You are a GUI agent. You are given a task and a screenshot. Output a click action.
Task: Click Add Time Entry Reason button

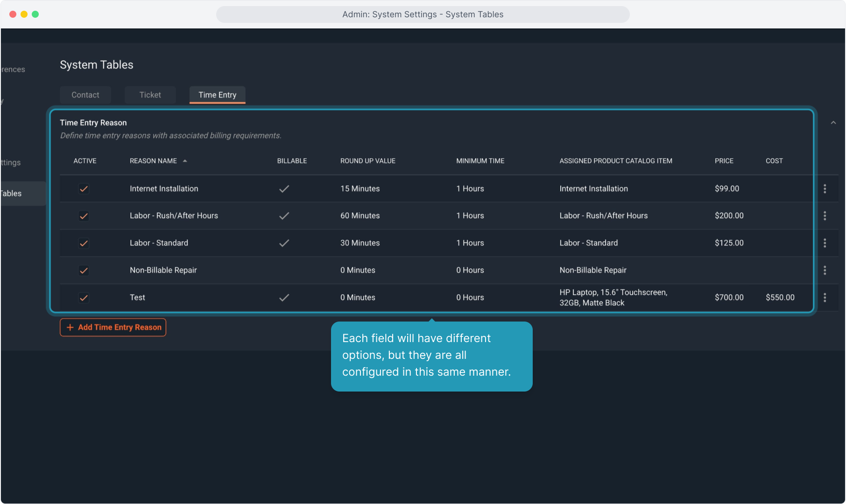point(113,328)
